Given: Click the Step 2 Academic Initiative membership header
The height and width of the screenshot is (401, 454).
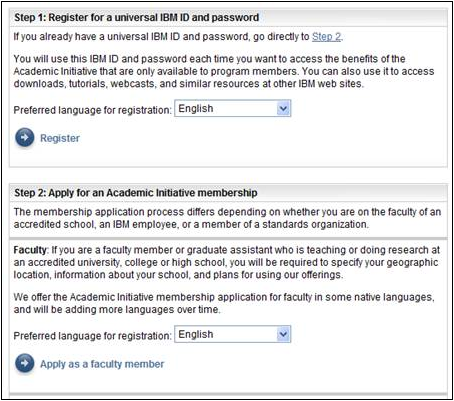Looking at the screenshot, I should coord(136,193).
